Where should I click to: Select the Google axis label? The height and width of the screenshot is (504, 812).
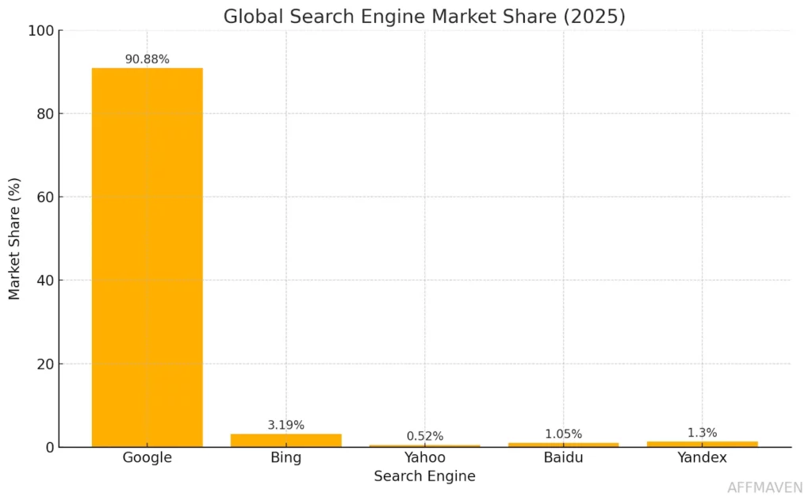click(147, 457)
